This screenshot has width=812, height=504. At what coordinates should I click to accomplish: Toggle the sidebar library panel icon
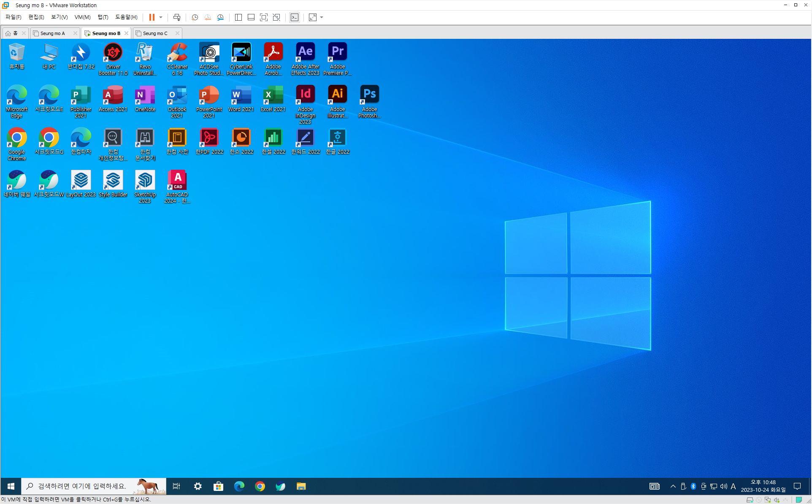point(238,17)
